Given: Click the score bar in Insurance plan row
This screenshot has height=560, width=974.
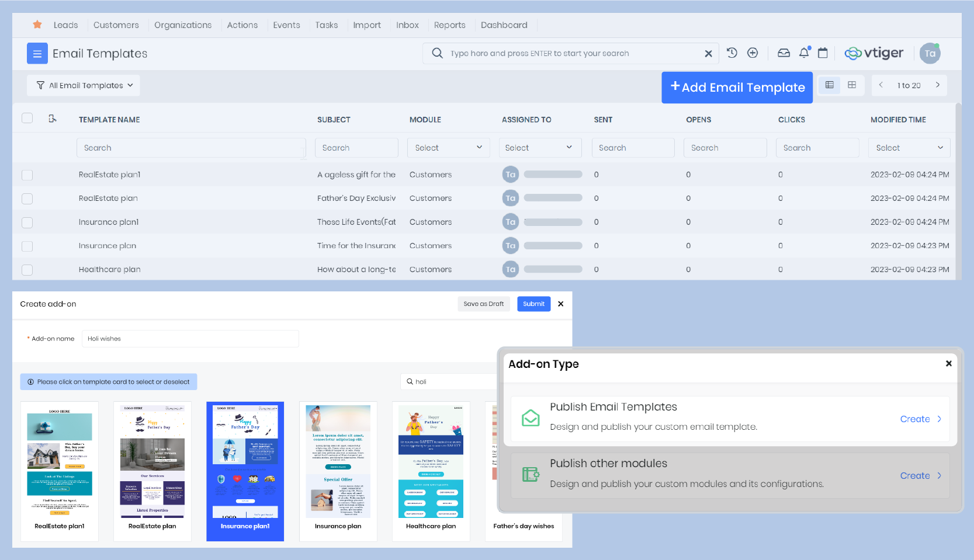Looking at the screenshot, I should coord(553,246).
